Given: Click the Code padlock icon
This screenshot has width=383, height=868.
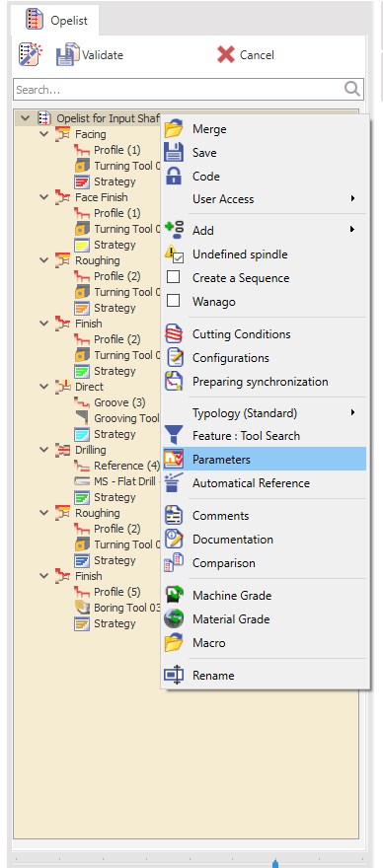Looking at the screenshot, I should (x=174, y=176).
